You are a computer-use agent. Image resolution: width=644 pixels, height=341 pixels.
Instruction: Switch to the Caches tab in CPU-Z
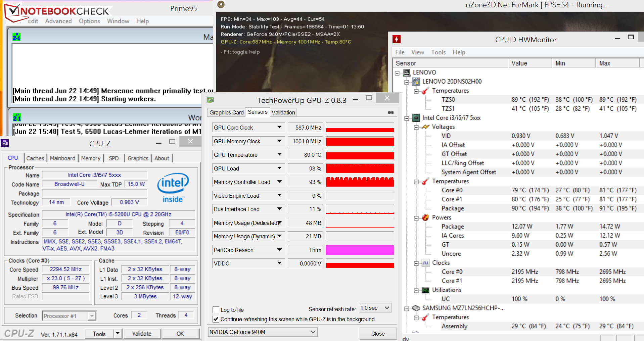tap(35, 158)
